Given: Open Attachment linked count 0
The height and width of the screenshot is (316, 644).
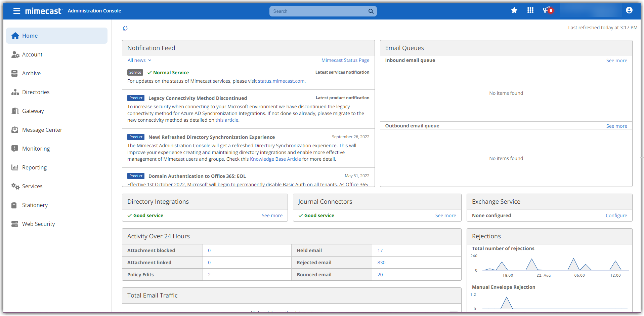Looking at the screenshot, I should click(209, 263).
